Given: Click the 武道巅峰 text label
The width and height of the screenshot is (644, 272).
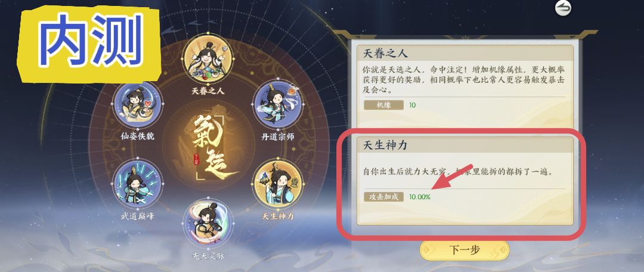Looking at the screenshot, I should click(x=138, y=216).
